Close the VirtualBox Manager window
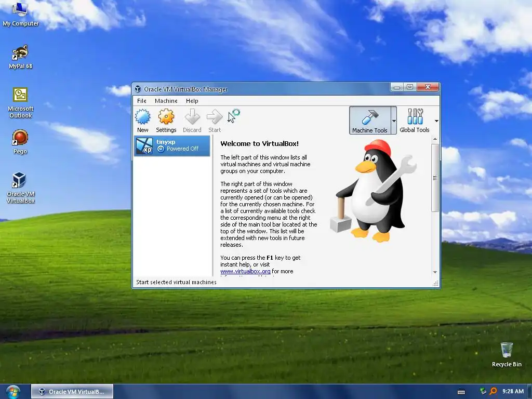This screenshot has width=532, height=399. 428,87
